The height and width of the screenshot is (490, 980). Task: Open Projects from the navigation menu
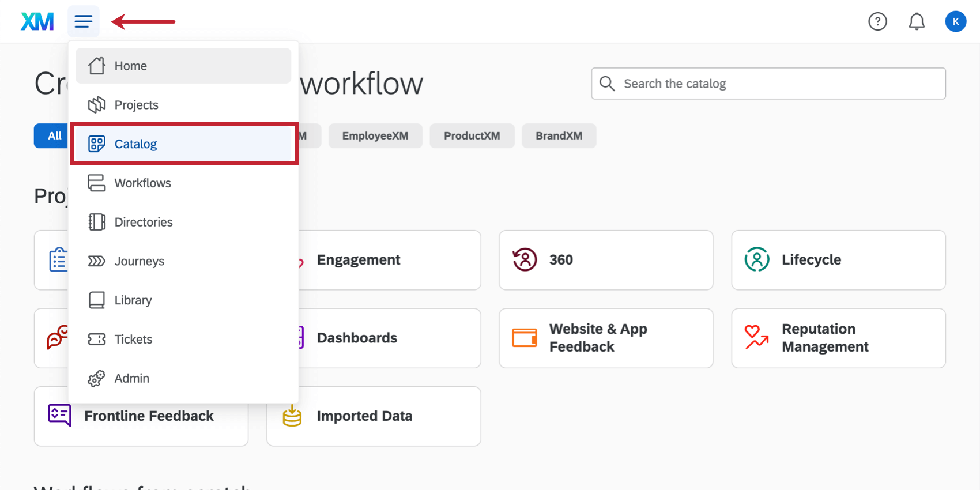tap(183, 105)
